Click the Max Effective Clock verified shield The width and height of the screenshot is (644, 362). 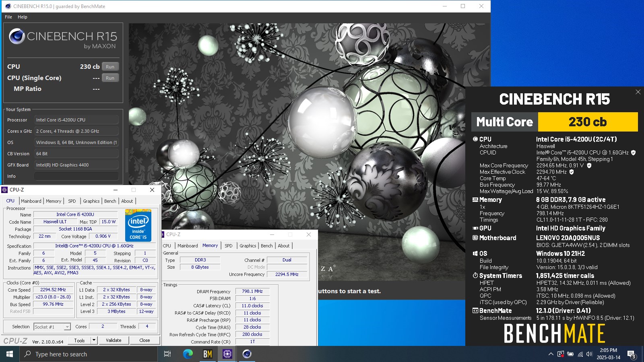[x=572, y=172]
